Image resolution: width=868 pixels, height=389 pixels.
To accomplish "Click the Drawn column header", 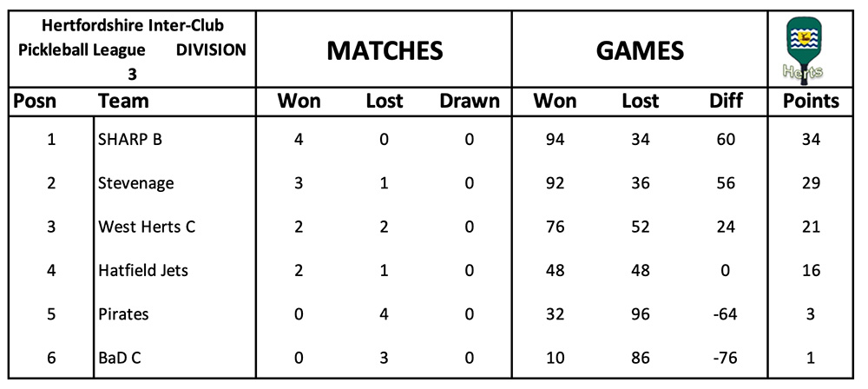I will (470, 101).
